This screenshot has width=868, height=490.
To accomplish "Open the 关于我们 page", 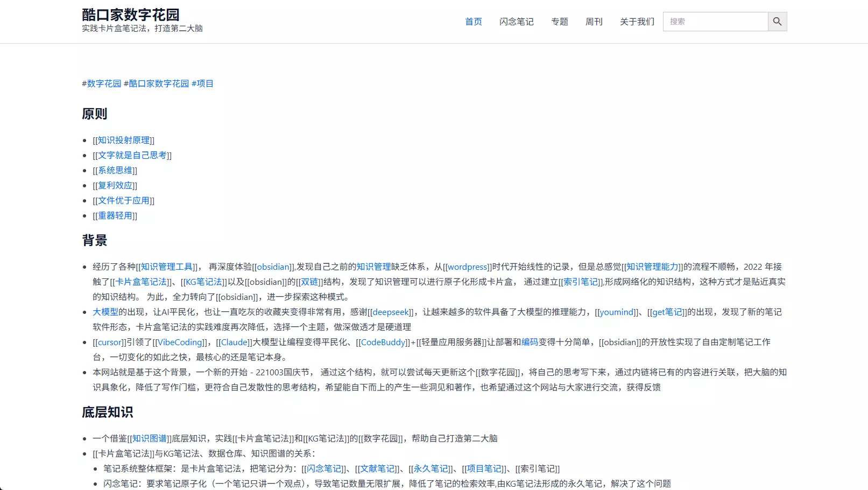I will [636, 22].
